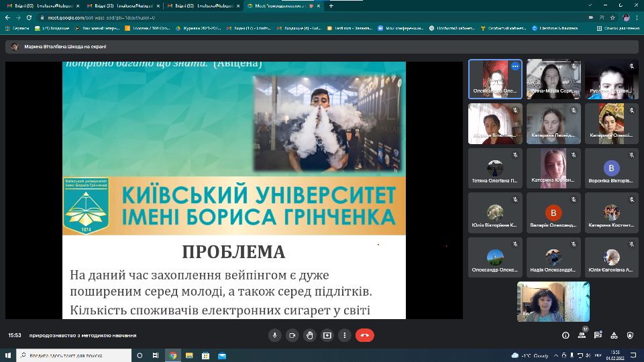Open Chrome menu three-dot button
This screenshot has width=644, height=362.
(x=637, y=17)
